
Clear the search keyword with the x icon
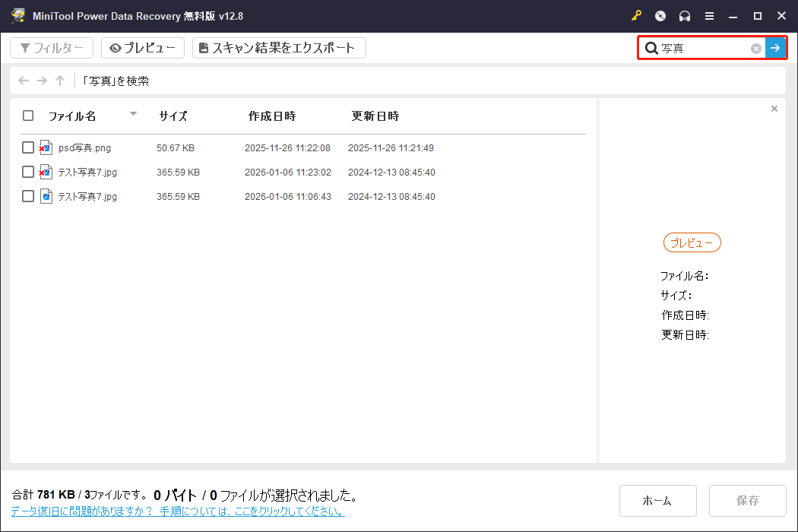755,47
